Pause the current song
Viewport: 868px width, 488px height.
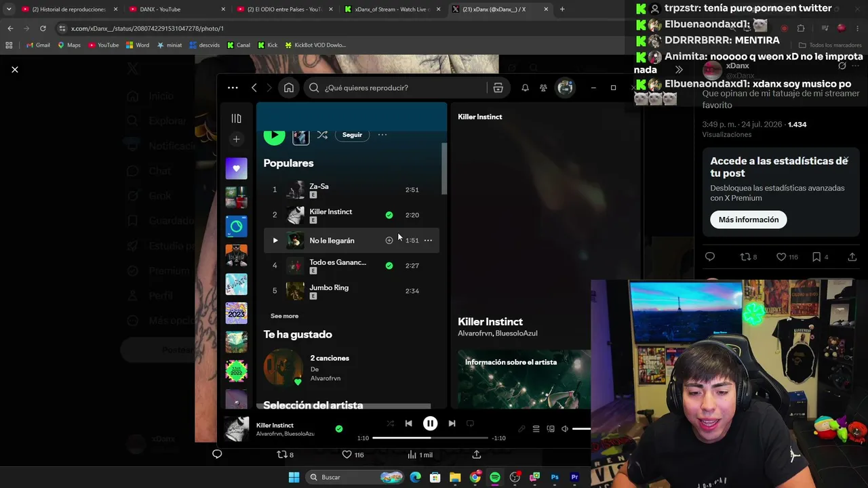click(430, 424)
